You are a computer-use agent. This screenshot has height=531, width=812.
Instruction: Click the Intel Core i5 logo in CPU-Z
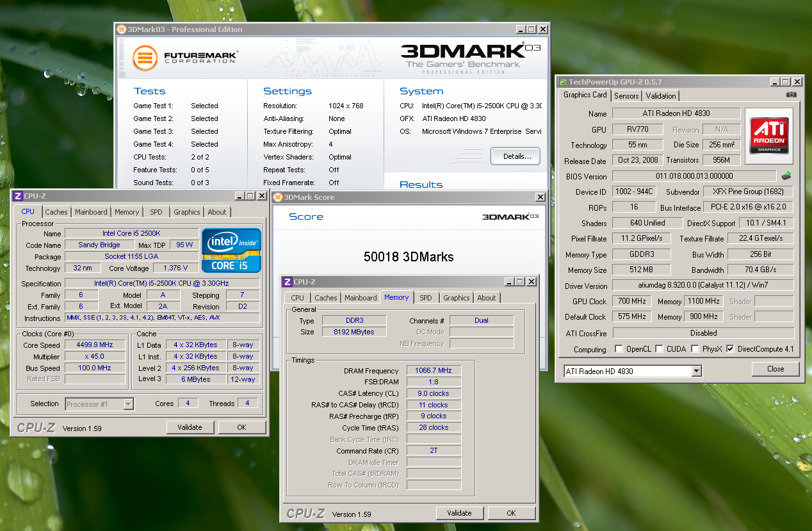tap(232, 250)
